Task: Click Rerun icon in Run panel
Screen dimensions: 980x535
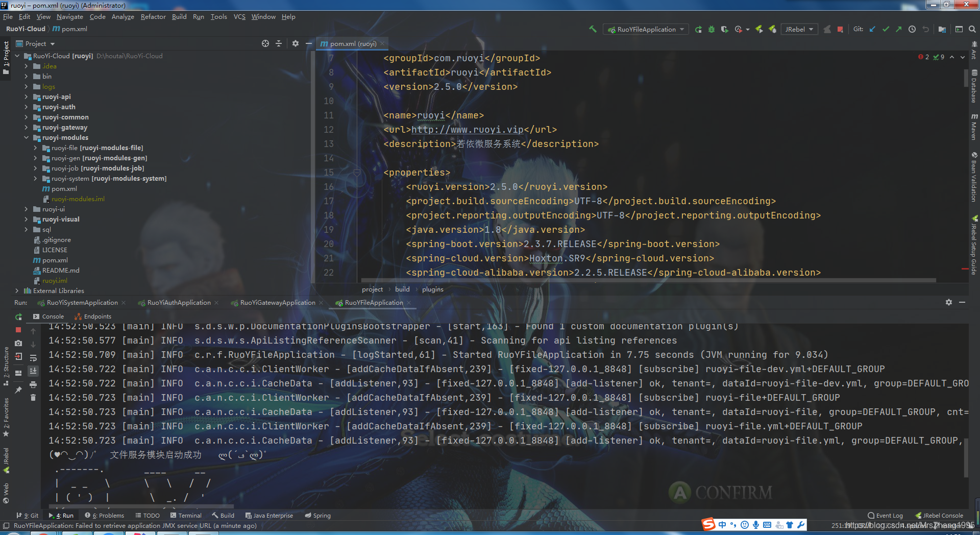Action: 18,317
